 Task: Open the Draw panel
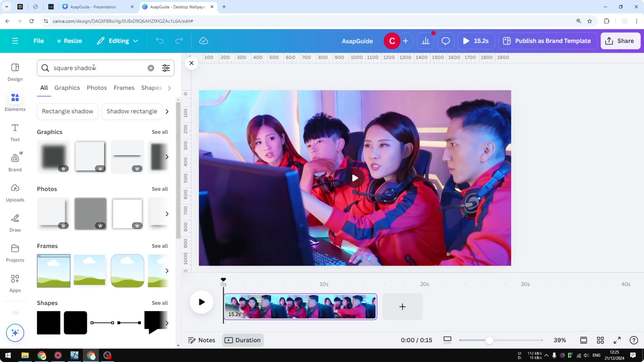pyautogui.click(x=15, y=222)
